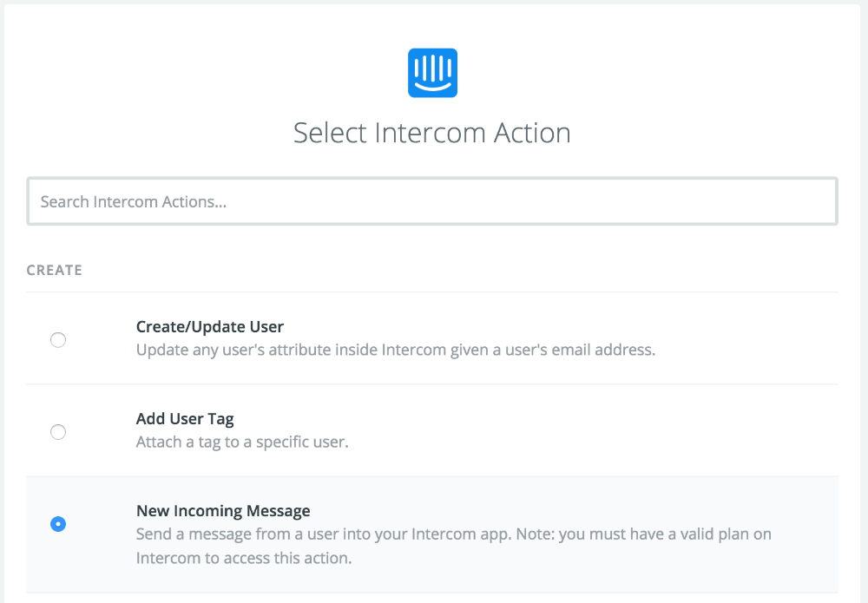This screenshot has width=868, height=603.
Task: Click the "Create/Update User" action title
Action: [210, 327]
